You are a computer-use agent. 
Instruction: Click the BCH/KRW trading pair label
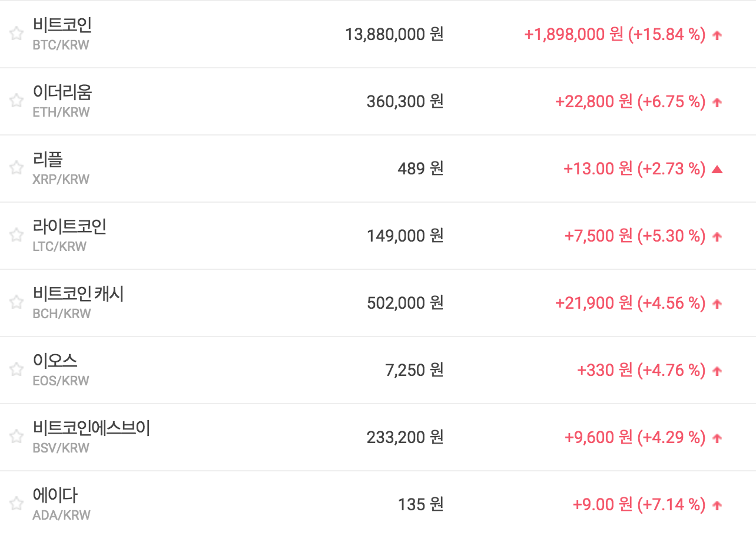(x=62, y=313)
